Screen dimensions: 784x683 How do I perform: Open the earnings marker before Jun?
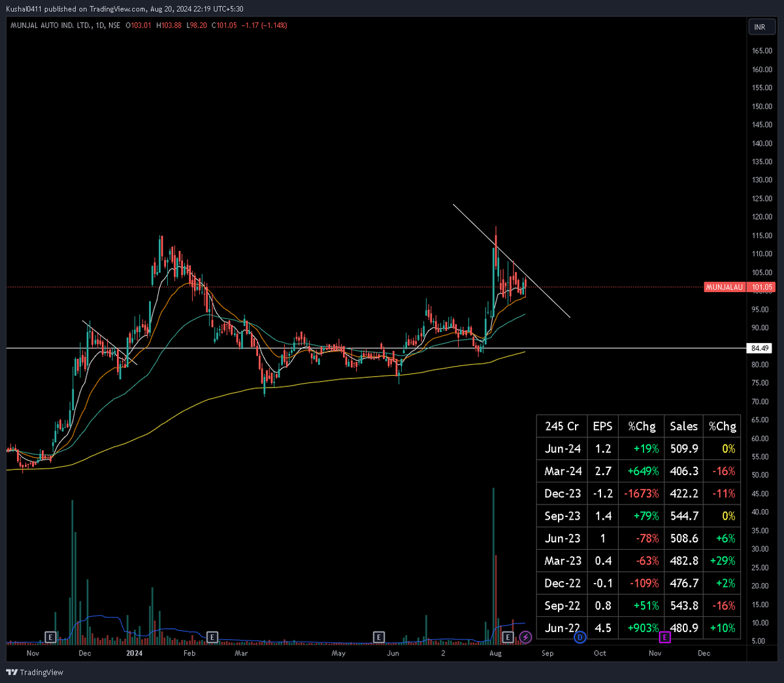[379, 637]
